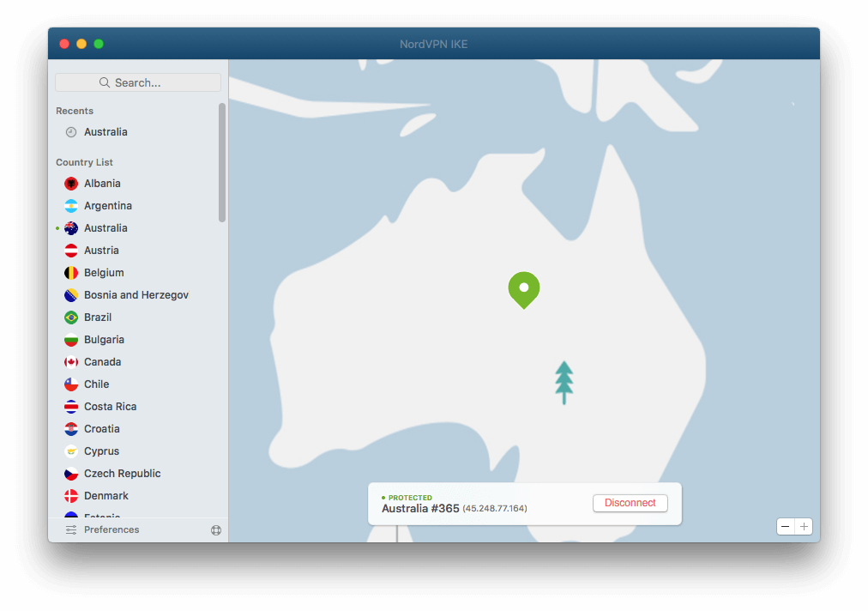This screenshot has width=868, height=611.
Task: Click the help lifebuoy icon in sidebar footer
Action: (216, 530)
